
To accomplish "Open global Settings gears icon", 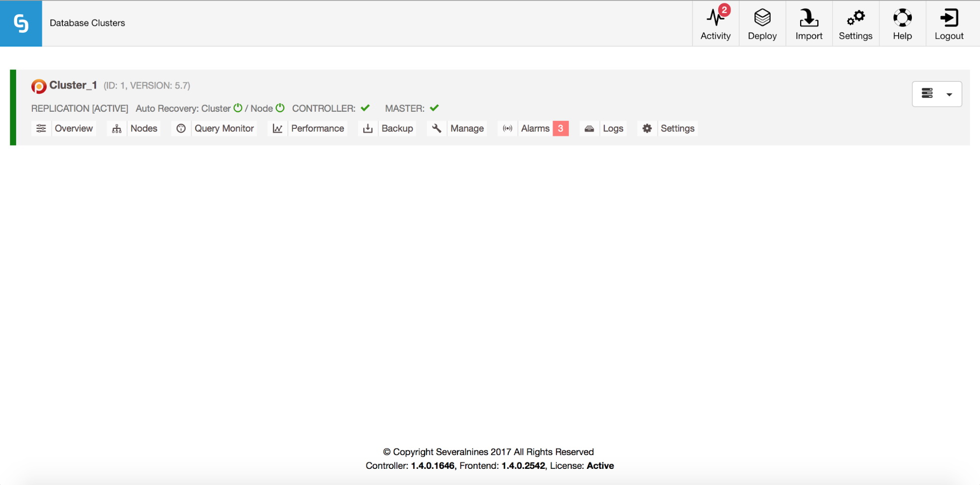I will click(855, 18).
